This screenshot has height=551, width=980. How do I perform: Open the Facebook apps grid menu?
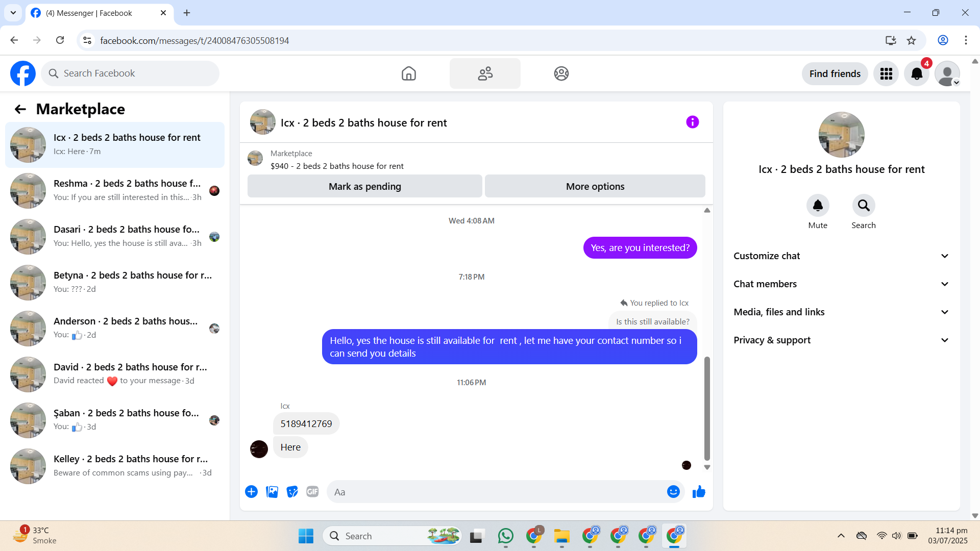[886, 74]
